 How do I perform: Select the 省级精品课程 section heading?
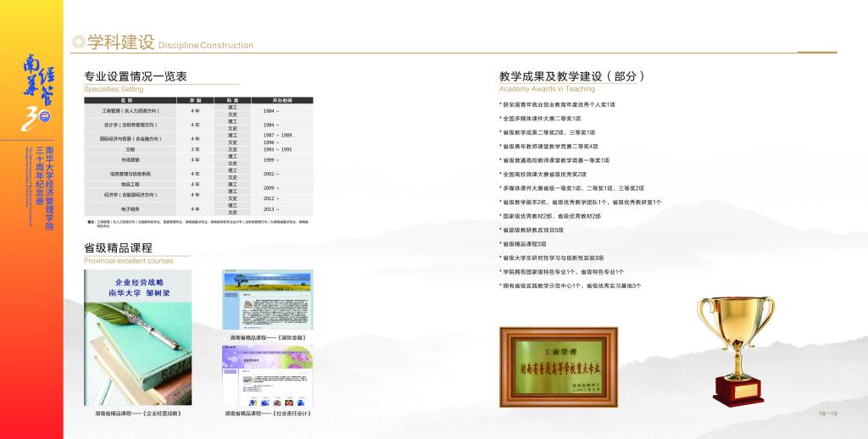[x=118, y=247]
